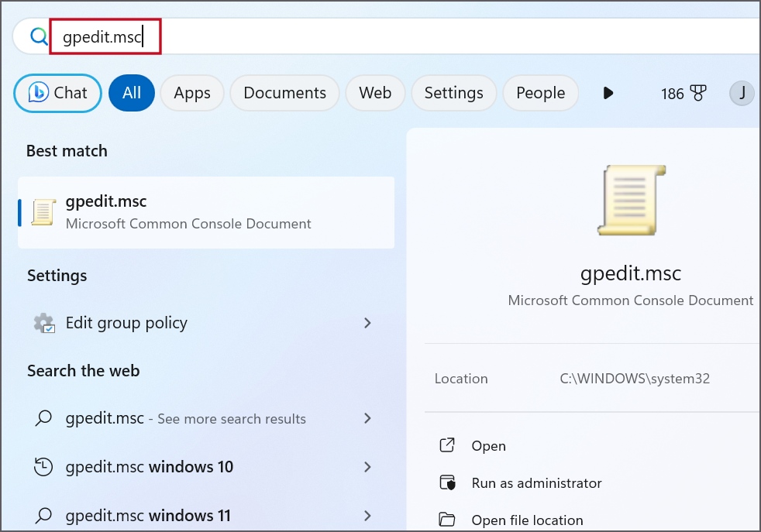Show more filters with play arrow

608,93
